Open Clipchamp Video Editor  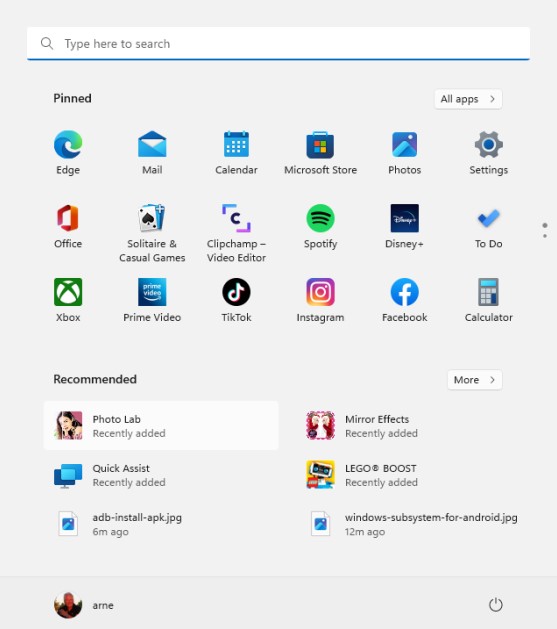tap(236, 233)
